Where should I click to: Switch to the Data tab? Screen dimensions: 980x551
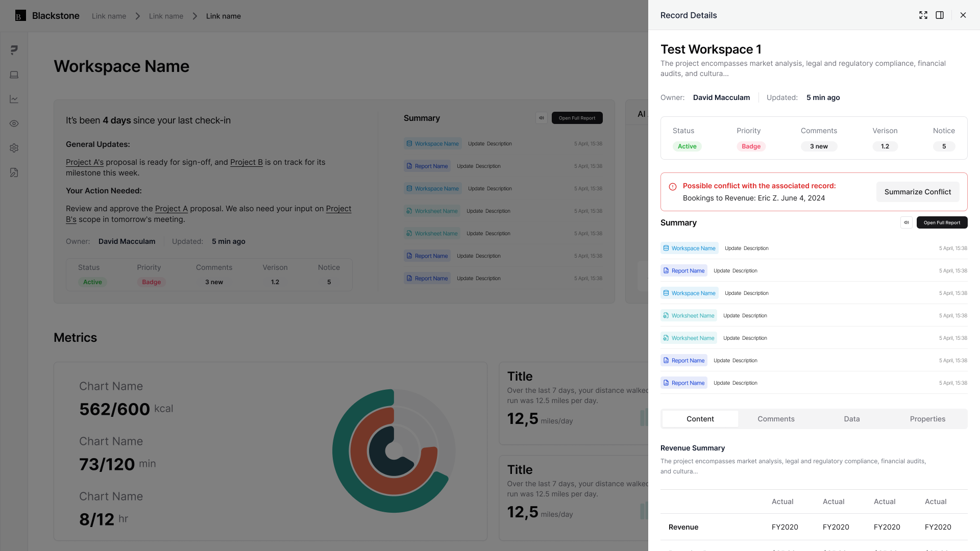[852, 419]
